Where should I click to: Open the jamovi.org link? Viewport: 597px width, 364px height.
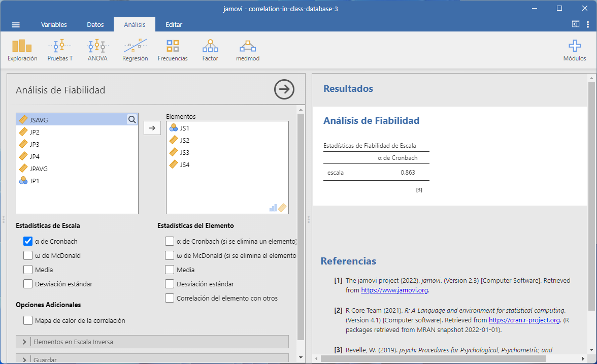coord(394,290)
